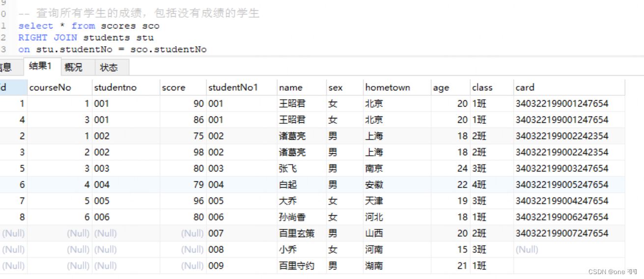The height and width of the screenshot is (279, 644).
Task: Place cursor on RIGHT JOIN in editor
Action: pyautogui.click(x=49, y=37)
